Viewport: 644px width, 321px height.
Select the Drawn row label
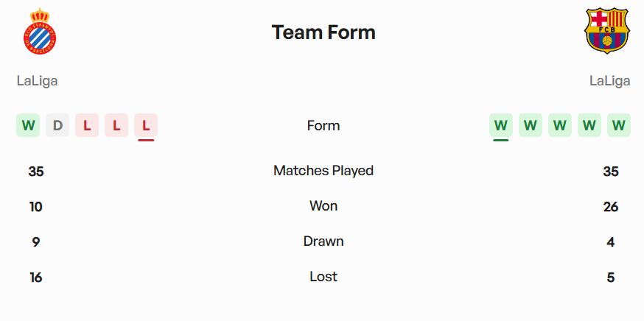tap(323, 241)
